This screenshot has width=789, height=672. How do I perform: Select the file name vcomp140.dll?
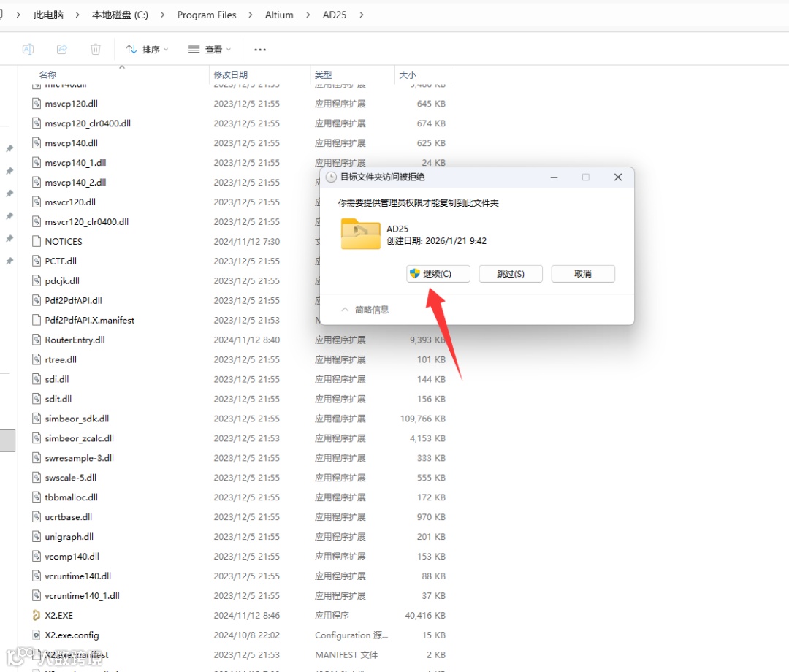(72, 557)
